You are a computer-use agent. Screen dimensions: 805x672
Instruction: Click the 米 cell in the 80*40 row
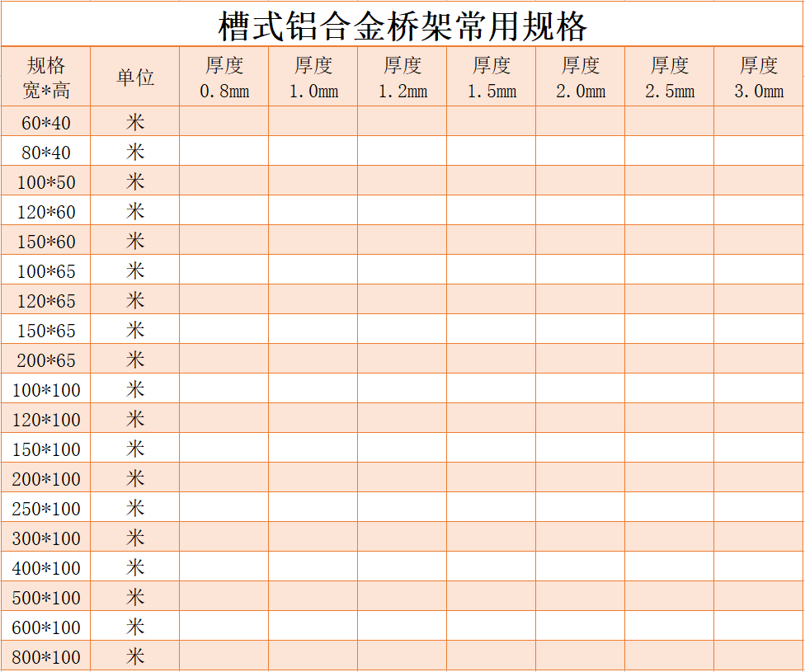[x=134, y=151]
